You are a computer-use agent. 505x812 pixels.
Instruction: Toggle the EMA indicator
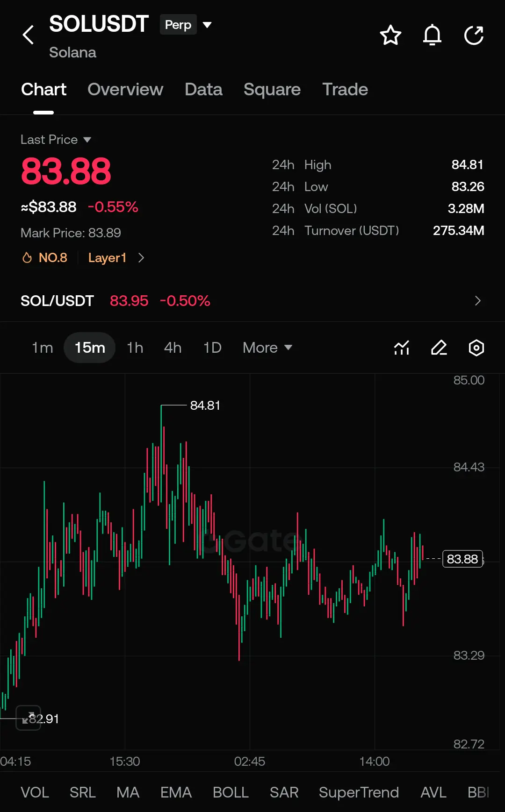click(x=176, y=792)
